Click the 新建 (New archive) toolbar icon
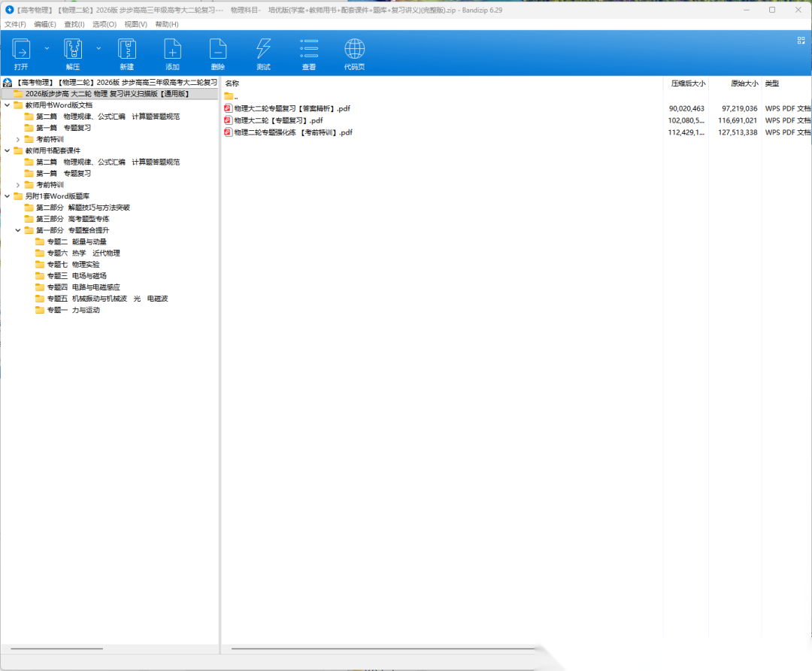 tap(126, 50)
